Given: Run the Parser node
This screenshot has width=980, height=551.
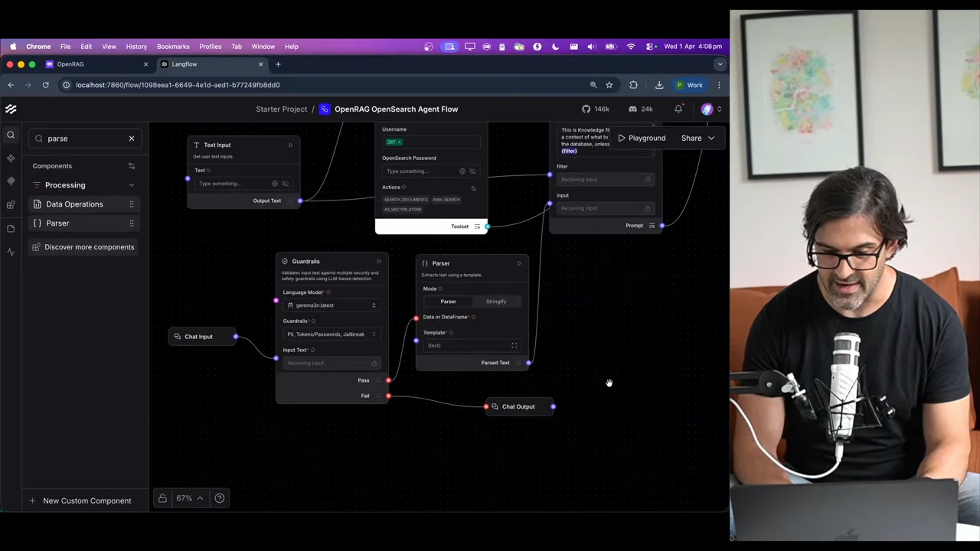Looking at the screenshot, I should coord(519,263).
